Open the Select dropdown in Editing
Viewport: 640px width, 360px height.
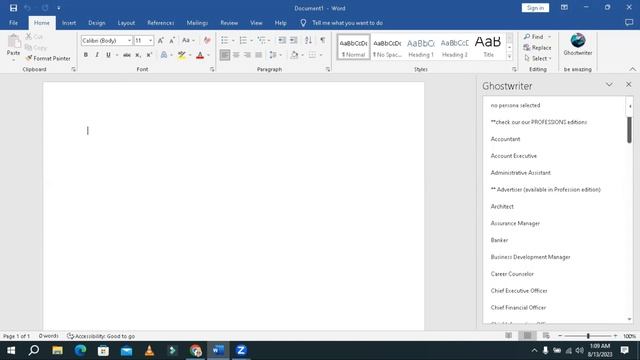[538, 58]
